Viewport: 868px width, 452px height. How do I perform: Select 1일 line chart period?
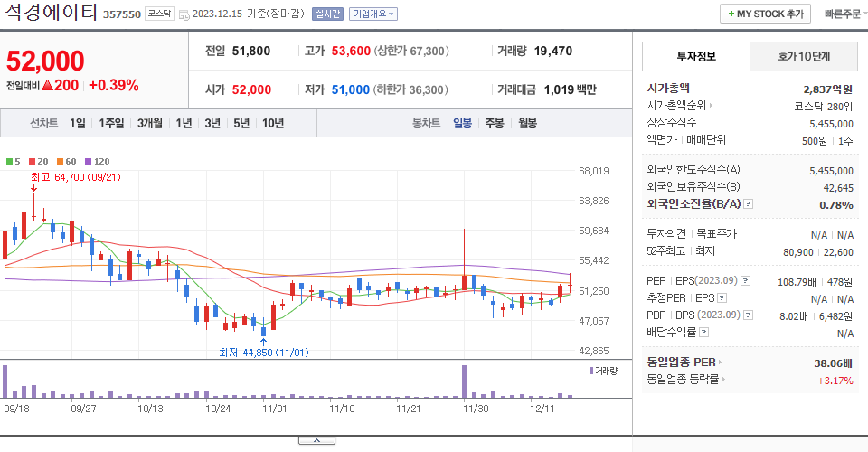pyautogui.click(x=78, y=123)
